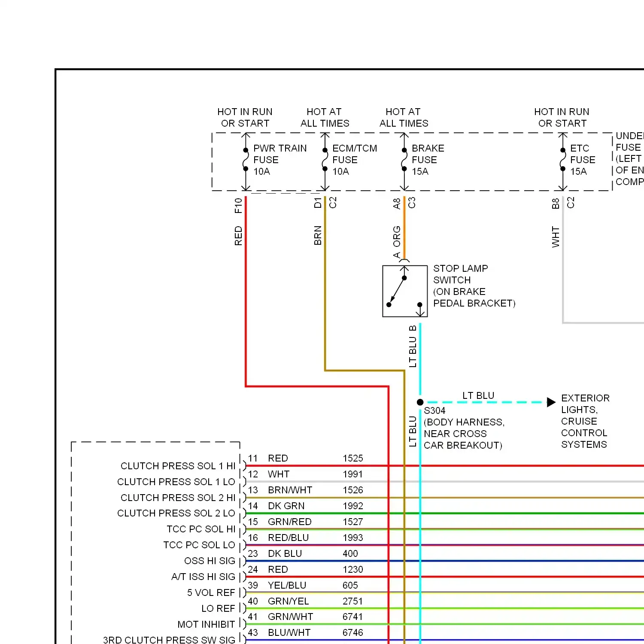
Task: Click the arrowhead pointing to EXTERIOR LIGHTS
Action: pos(551,402)
